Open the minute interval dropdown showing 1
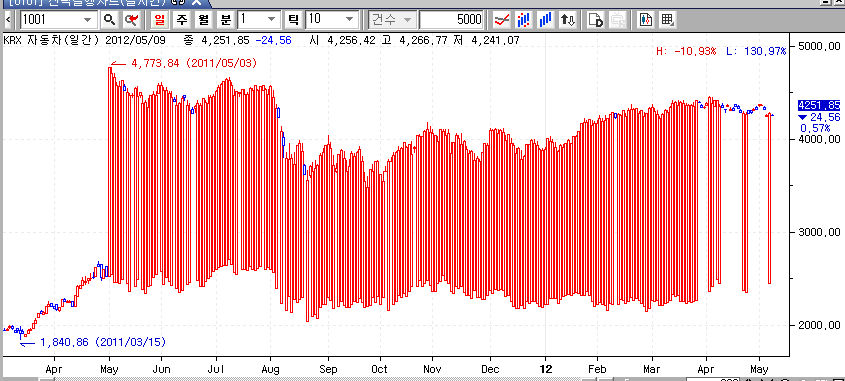 273,20
